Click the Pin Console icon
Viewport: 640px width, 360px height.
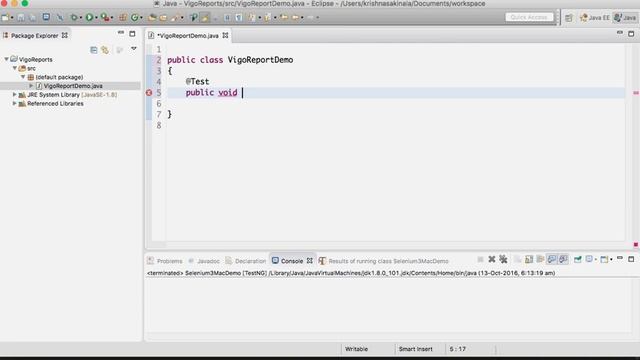578,259
